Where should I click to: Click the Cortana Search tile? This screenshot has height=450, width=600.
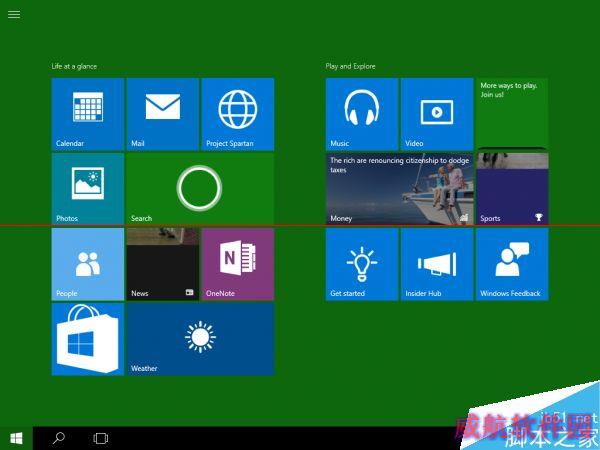tap(200, 189)
